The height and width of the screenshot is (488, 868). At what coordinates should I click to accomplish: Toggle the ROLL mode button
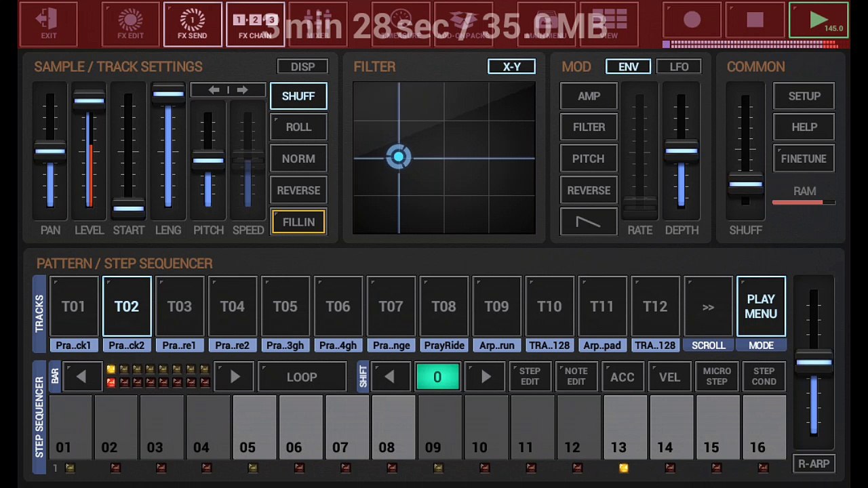point(298,127)
